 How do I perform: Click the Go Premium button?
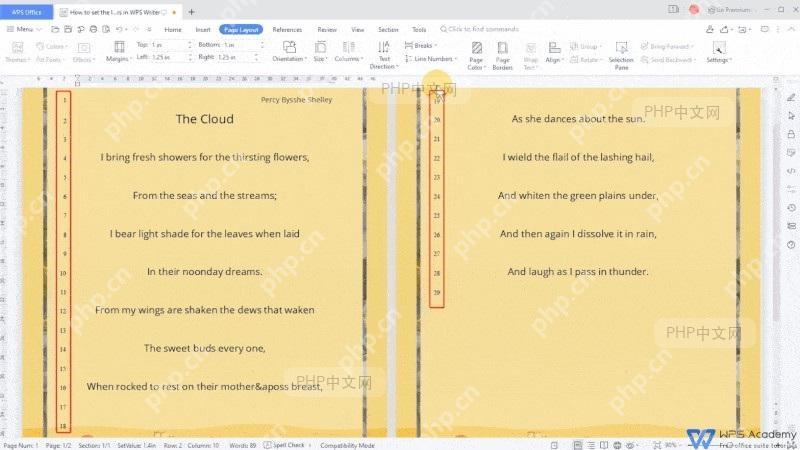click(x=729, y=10)
